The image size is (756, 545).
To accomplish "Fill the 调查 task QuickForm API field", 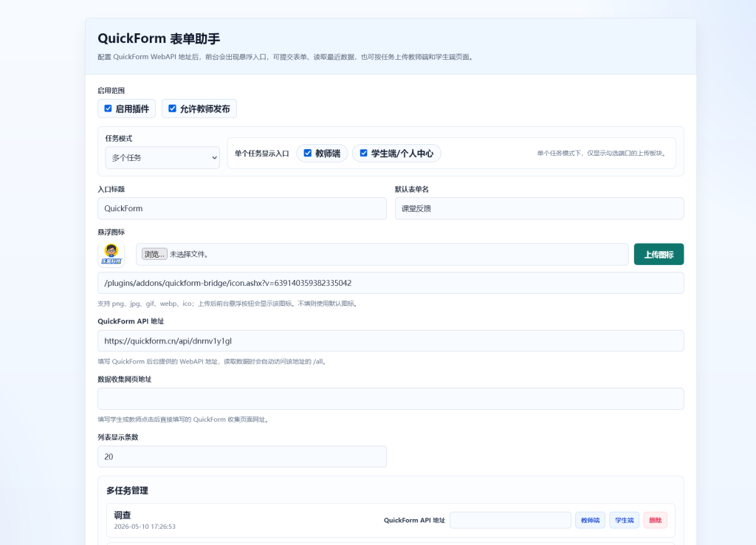I will (511, 520).
